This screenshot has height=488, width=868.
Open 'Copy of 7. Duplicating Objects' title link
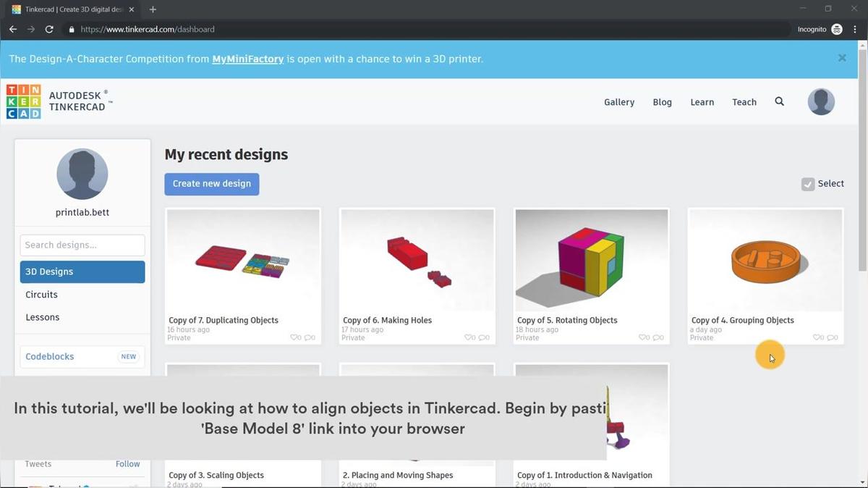point(224,320)
